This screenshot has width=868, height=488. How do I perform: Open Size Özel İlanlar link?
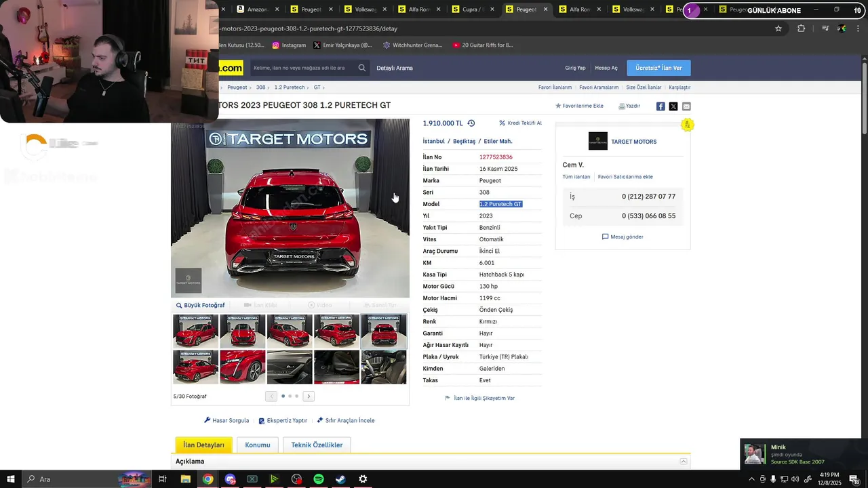(644, 87)
